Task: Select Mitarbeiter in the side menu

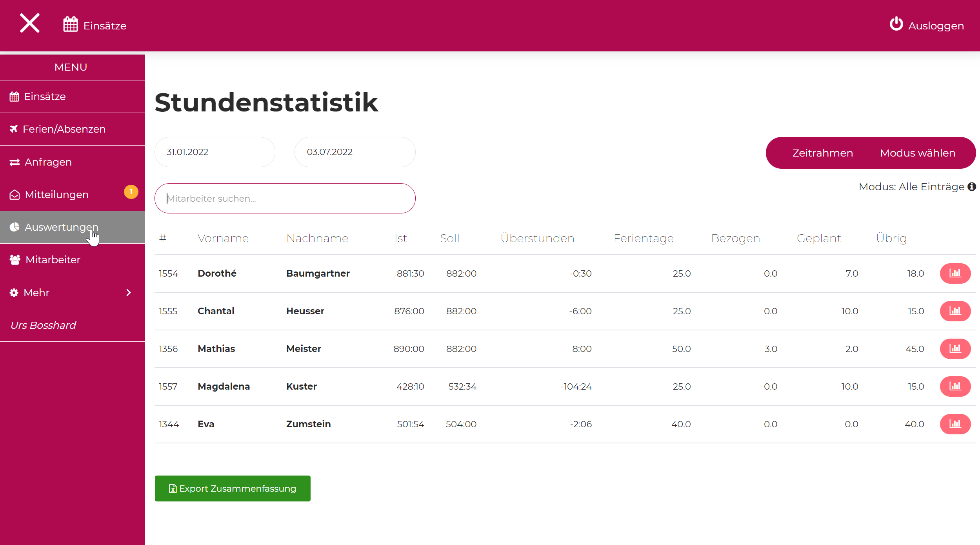Action: 53,260
